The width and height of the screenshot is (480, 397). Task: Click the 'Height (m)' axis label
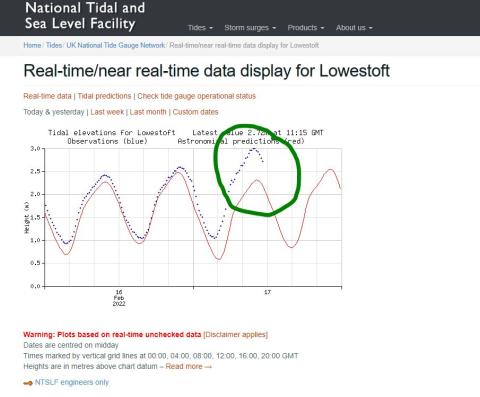pyautogui.click(x=27, y=218)
